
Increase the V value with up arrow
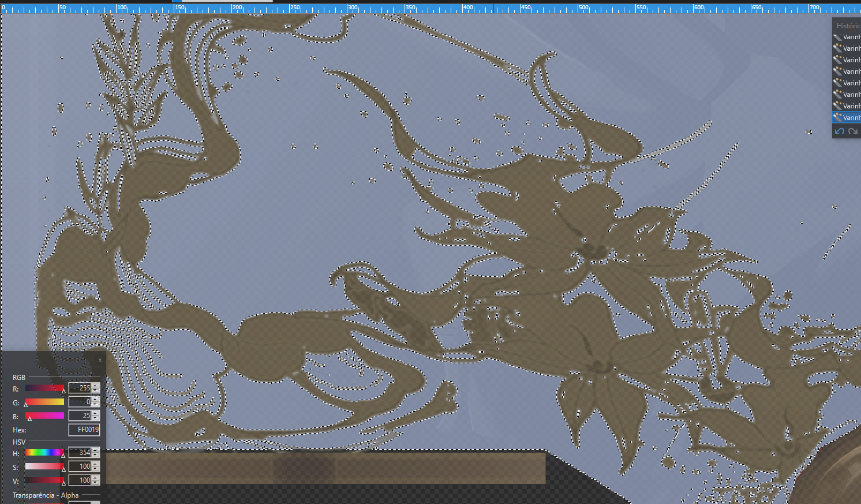coord(96,477)
